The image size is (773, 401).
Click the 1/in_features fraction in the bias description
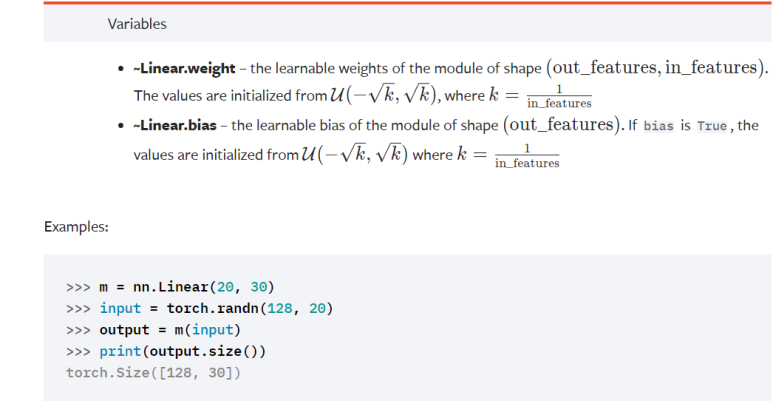(x=526, y=155)
